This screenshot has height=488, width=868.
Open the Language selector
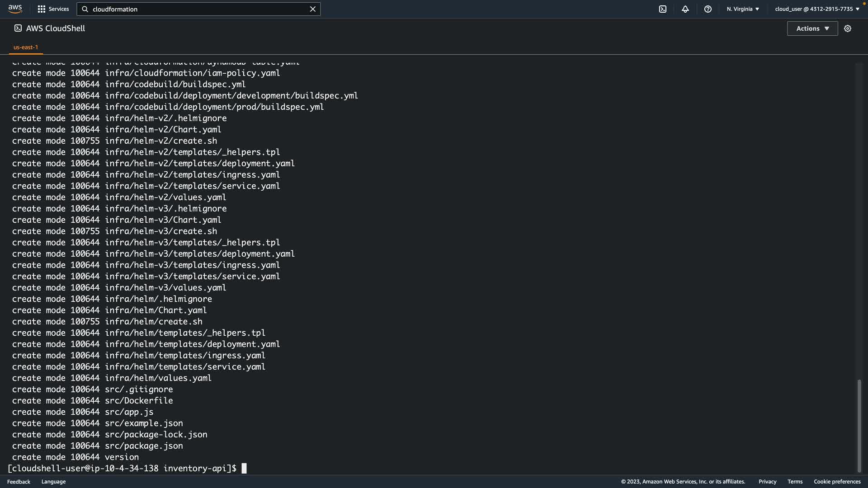53,482
